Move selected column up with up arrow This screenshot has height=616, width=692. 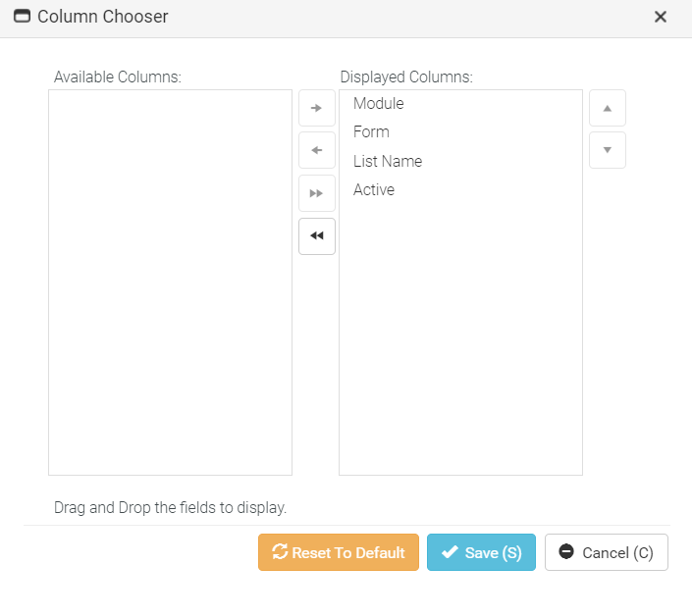tap(607, 108)
